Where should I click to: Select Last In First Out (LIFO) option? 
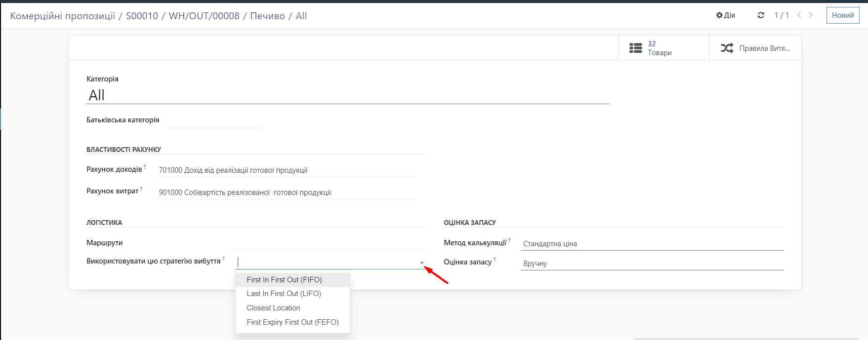click(284, 294)
